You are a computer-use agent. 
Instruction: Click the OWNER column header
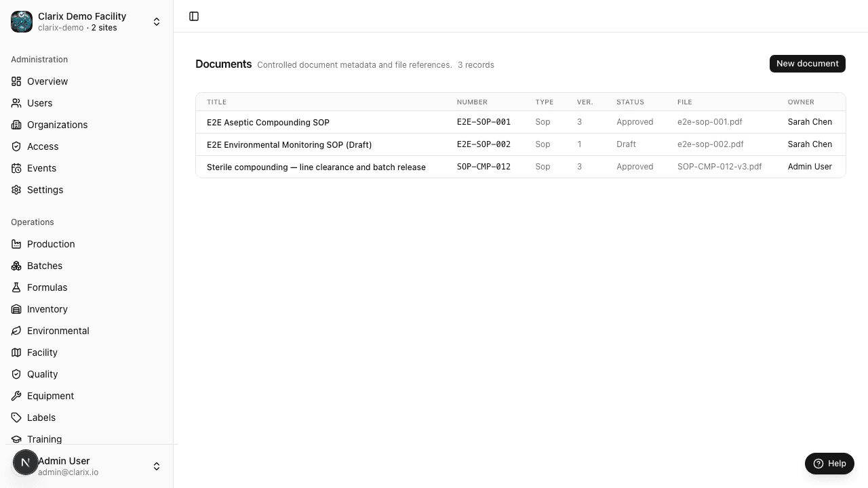(x=801, y=102)
